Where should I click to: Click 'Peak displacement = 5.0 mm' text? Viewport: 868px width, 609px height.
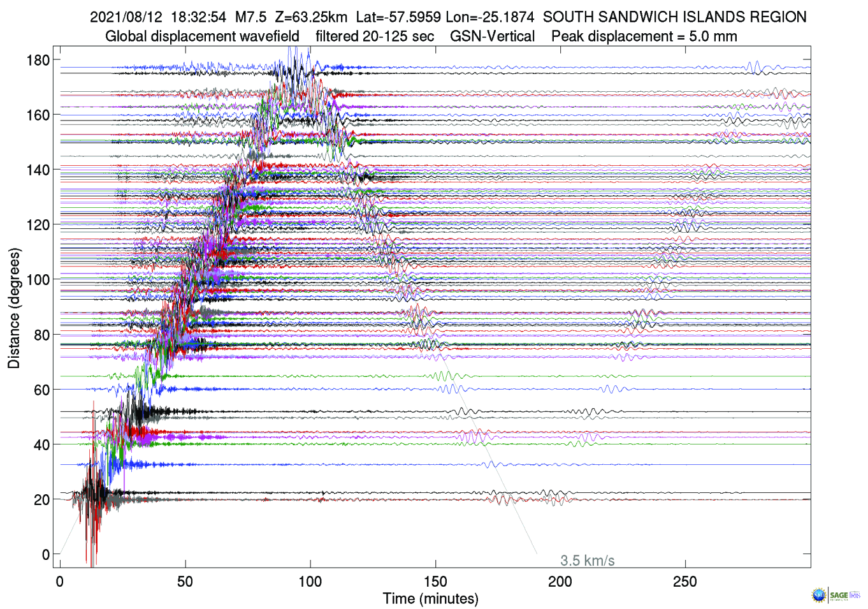coord(644,36)
